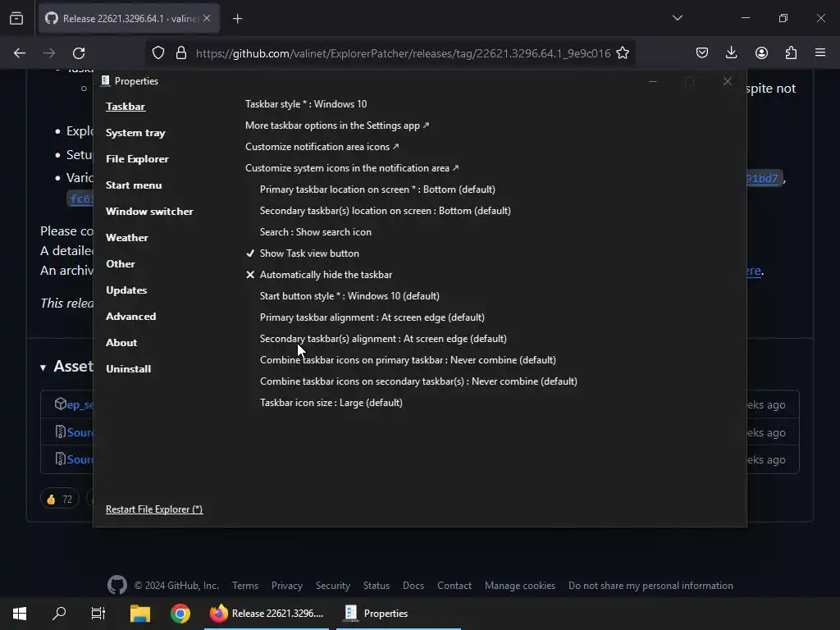This screenshot has width=840, height=630.
Task: Open the Privacy footer link
Action: pos(286,586)
